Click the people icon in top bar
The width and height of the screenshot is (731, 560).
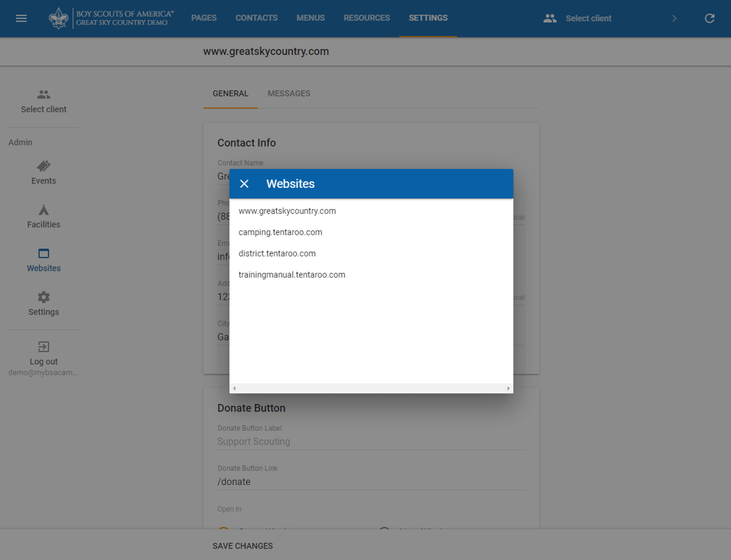(x=550, y=19)
